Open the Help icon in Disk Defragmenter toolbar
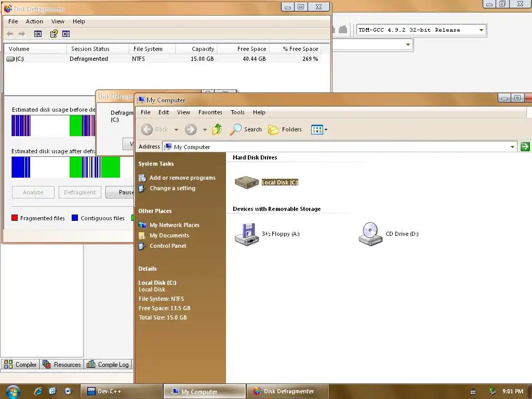The image size is (532, 399). (x=54, y=34)
